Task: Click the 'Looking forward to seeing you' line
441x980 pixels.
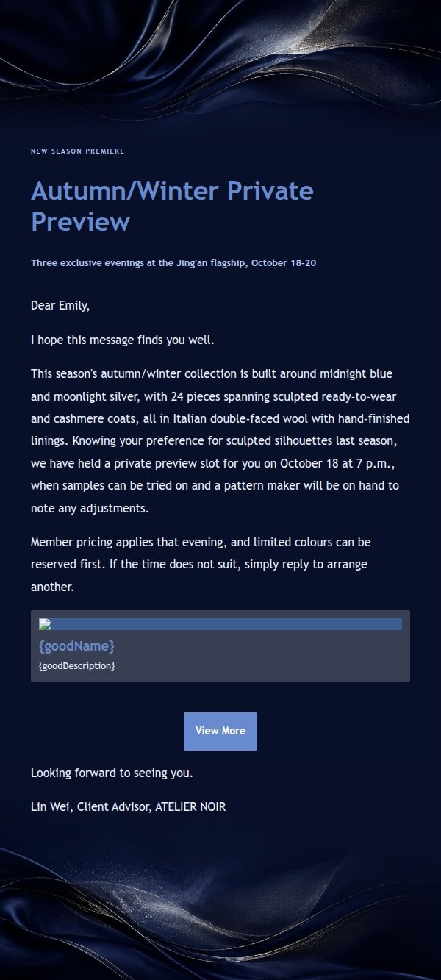Action: click(x=112, y=773)
